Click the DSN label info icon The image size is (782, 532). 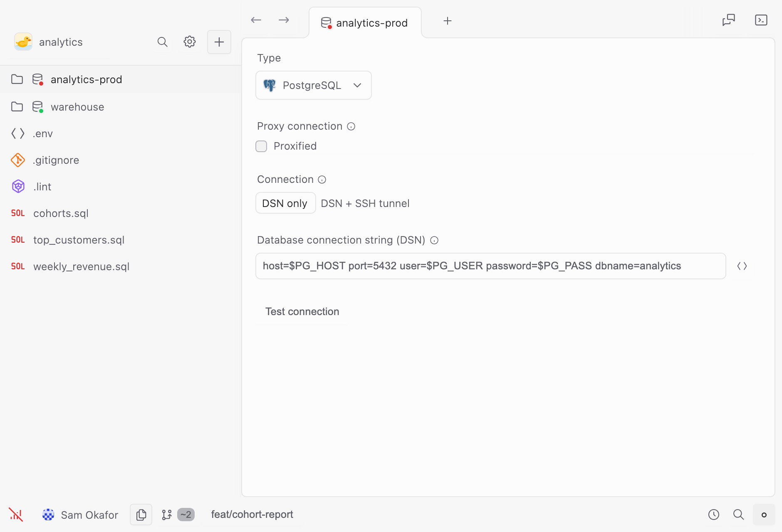435,240
